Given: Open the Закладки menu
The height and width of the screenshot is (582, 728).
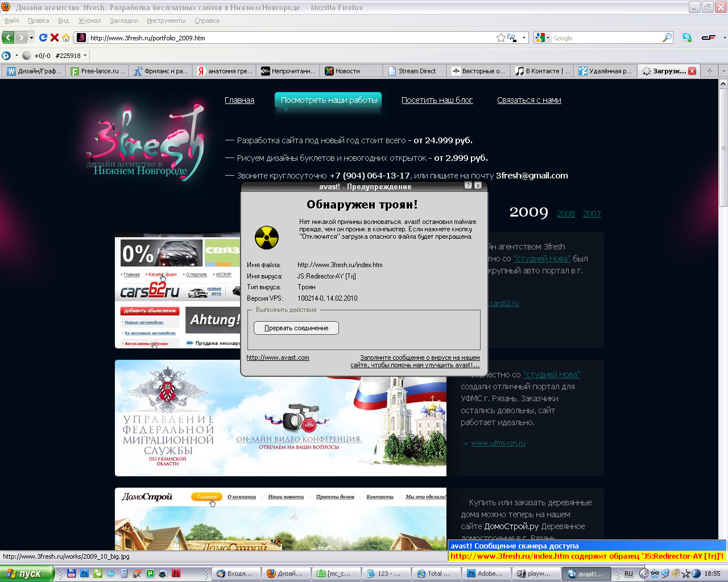Looking at the screenshot, I should pos(124,20).
